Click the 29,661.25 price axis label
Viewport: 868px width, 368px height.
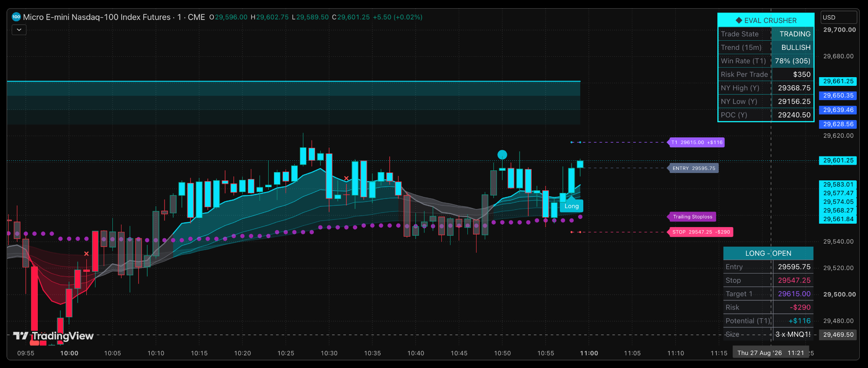(x=838, y=81)
